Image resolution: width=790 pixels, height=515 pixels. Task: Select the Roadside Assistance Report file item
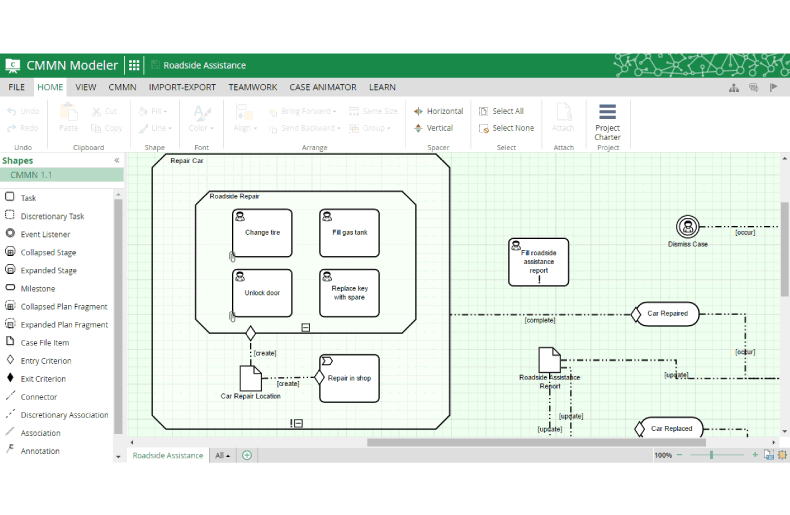coord(549,360)
